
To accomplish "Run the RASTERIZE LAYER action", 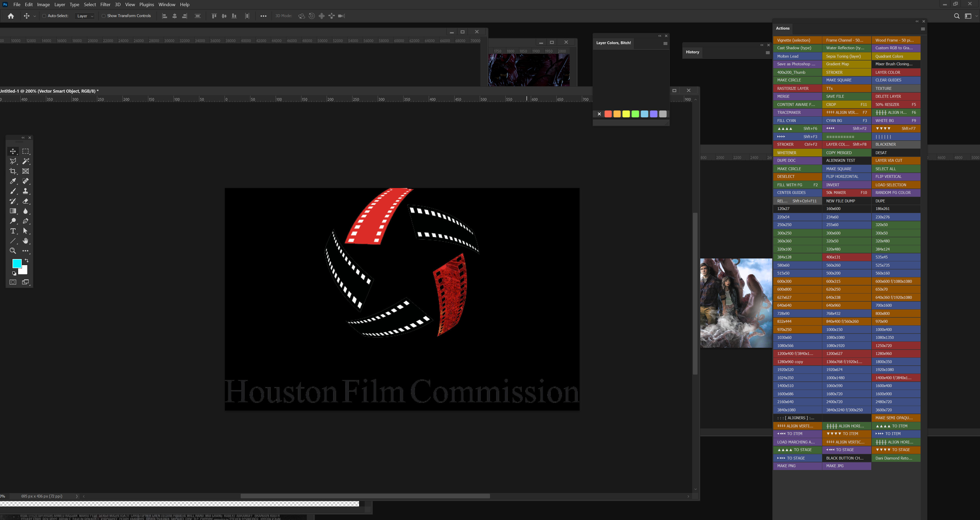I will (x=797, y=88).
